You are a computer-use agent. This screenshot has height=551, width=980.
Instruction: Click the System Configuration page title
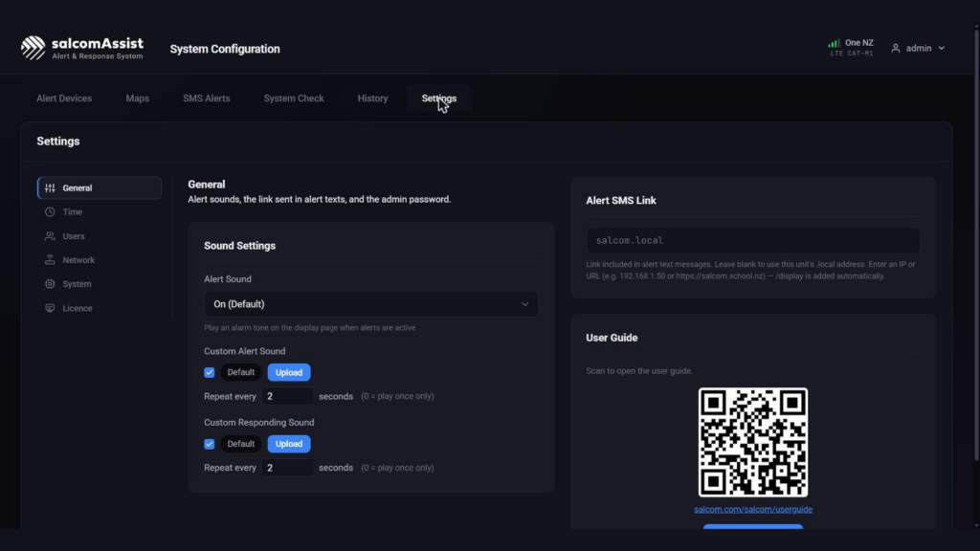pyautogui.click(x=225, y=49)
